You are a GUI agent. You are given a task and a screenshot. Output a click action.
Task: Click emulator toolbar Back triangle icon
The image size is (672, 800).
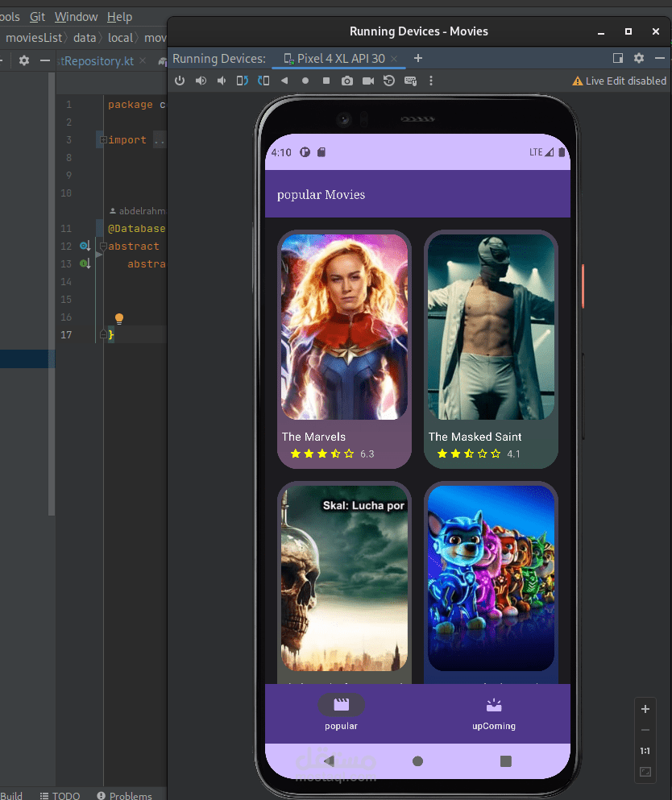(x=284, y=81)
